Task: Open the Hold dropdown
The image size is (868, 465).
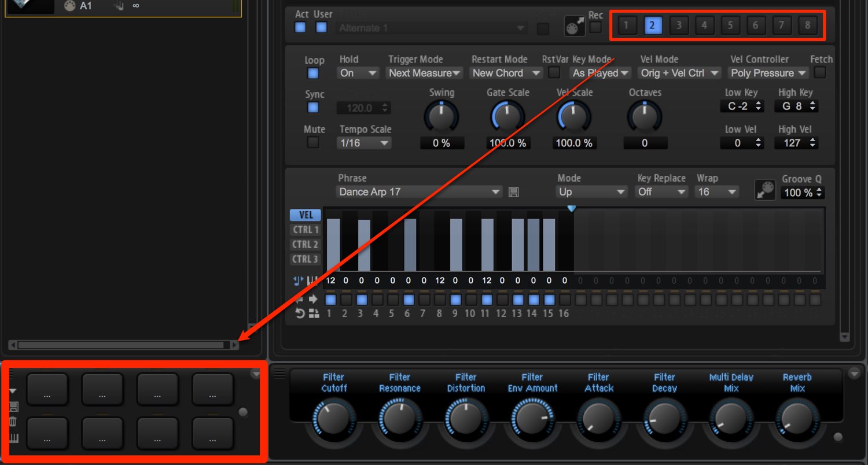Action: click(x=358, y=73)
